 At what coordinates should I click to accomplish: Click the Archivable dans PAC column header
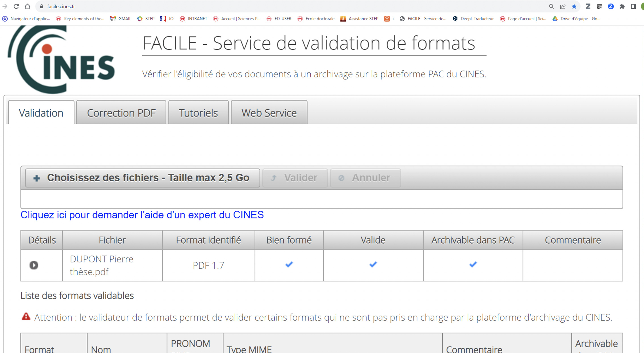(473, 240)
